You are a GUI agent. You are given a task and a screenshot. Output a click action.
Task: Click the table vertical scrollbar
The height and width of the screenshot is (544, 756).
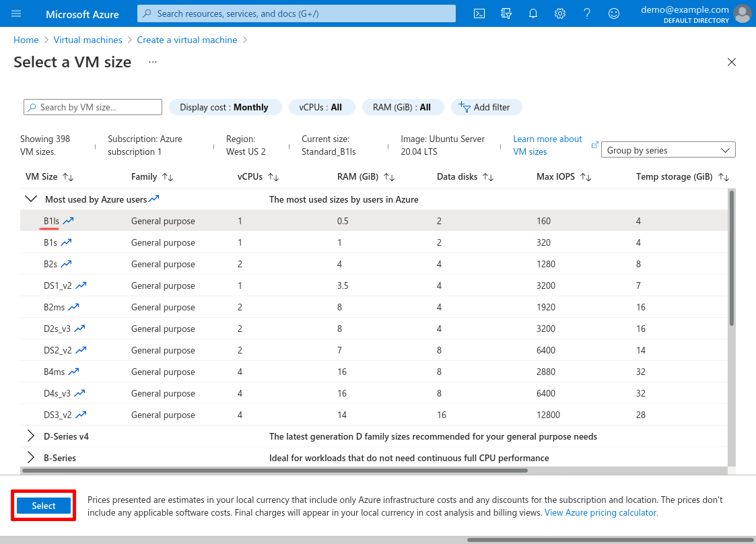(731, 258)
